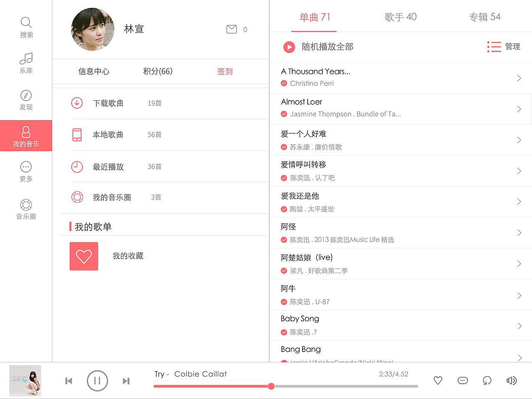Toggle the checkmark next to Christina Perri
Screen dimensions: 532x399
(x=284, y=83)
